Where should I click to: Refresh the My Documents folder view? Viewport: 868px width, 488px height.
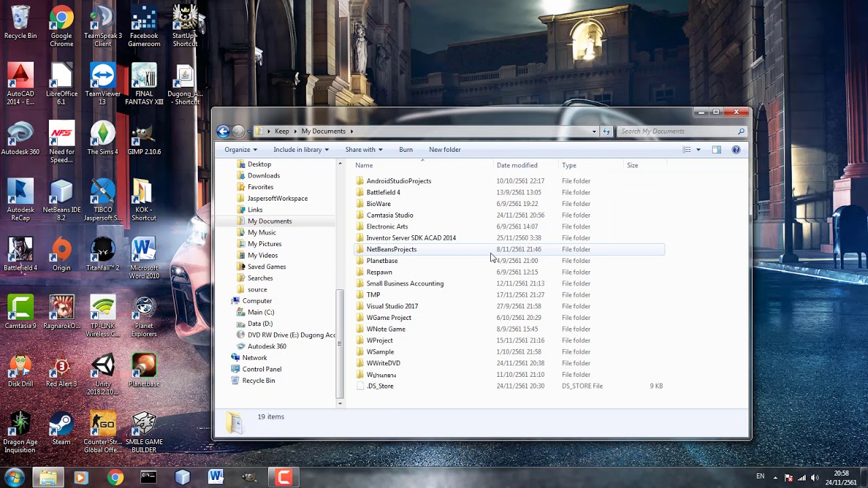(x=606, y=131)
